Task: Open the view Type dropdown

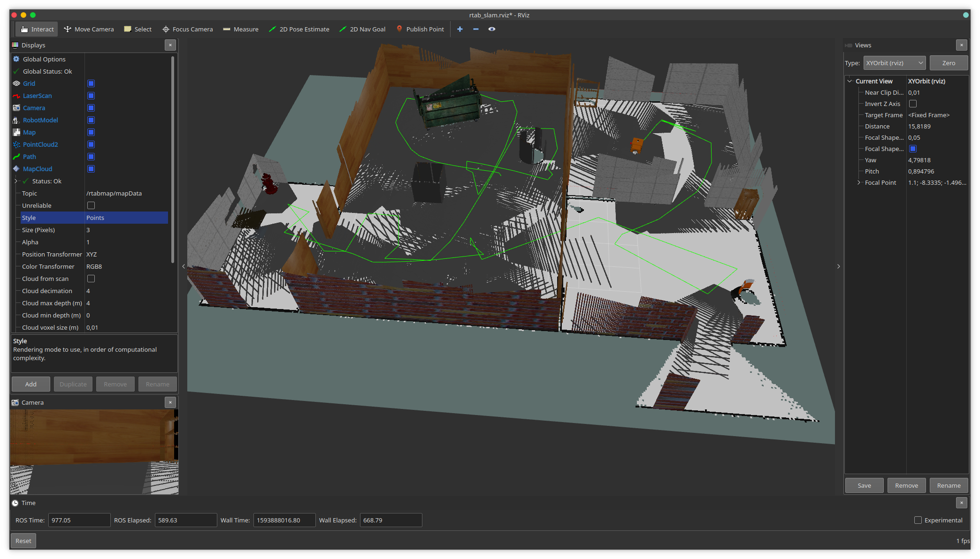Action: [x=894, y=63]
